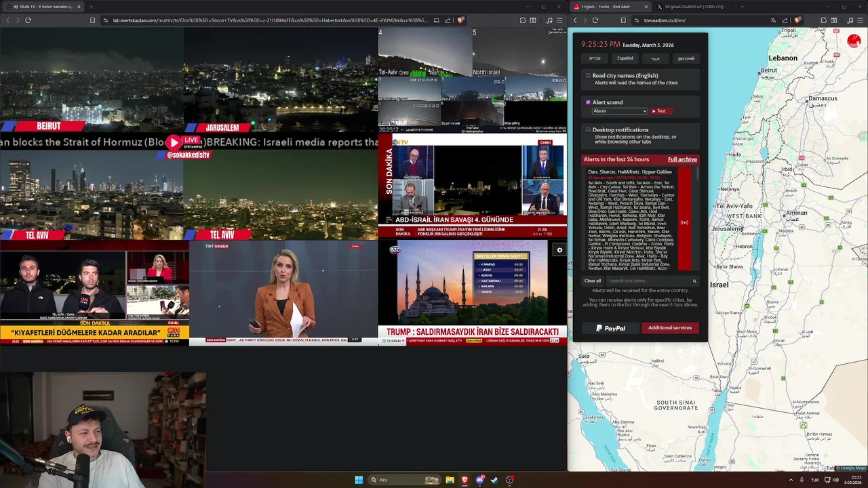Image resolution: width=868 pixels, height=488 pixels.
Task: Open OBS Studio from taskbar
Action: 509,480
